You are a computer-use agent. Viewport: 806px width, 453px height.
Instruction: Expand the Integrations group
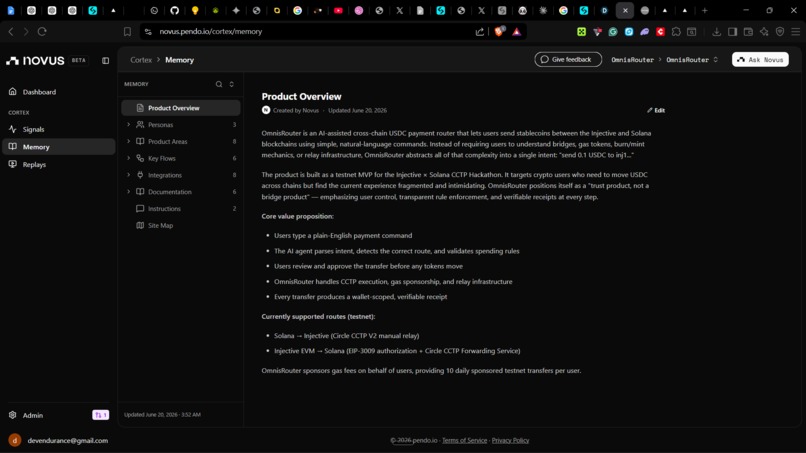(129, 175)
